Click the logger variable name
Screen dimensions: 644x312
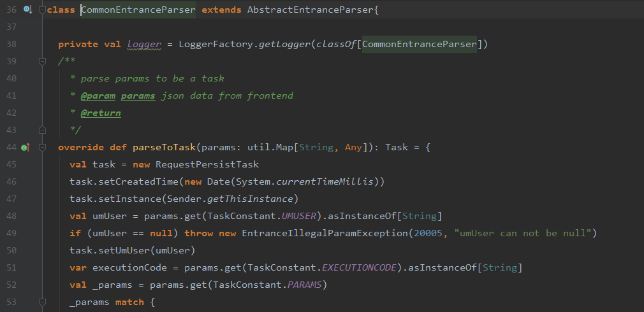click(x=144, y=44)
